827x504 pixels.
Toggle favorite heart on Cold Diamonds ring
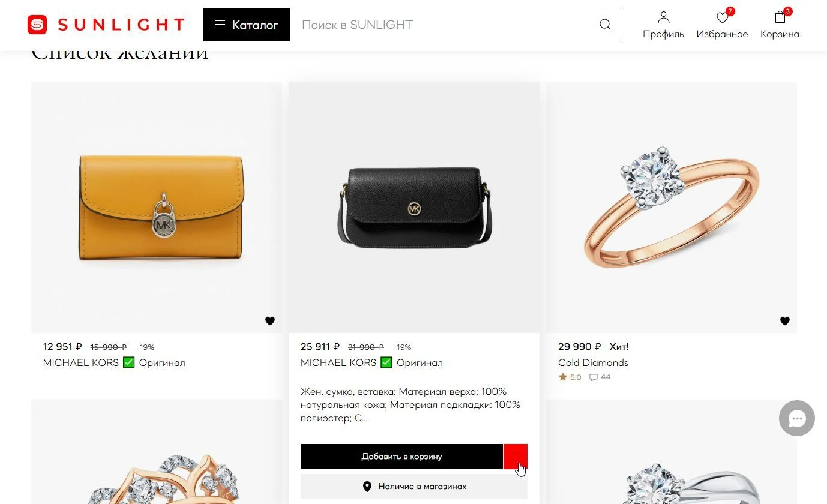[785, 321]
